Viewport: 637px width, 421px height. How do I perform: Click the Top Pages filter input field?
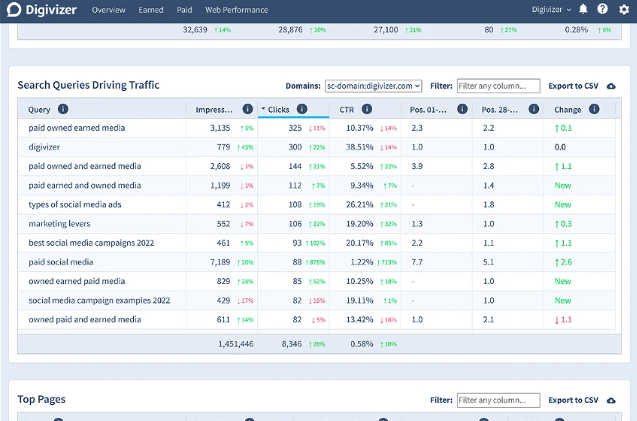pyautogui.click(x=498, y=400)
